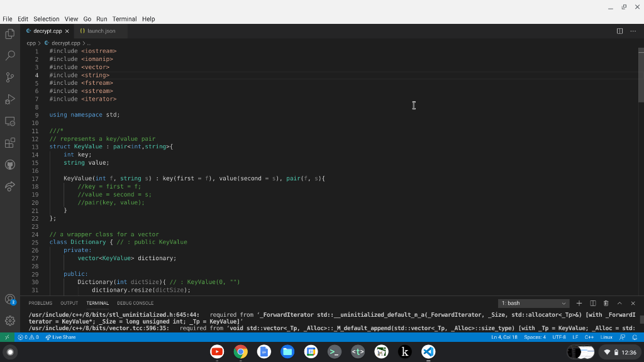This screenshot has width=644, height=362.
Task: Open Linux Terminal app from shelf
Action: [335, 352]
